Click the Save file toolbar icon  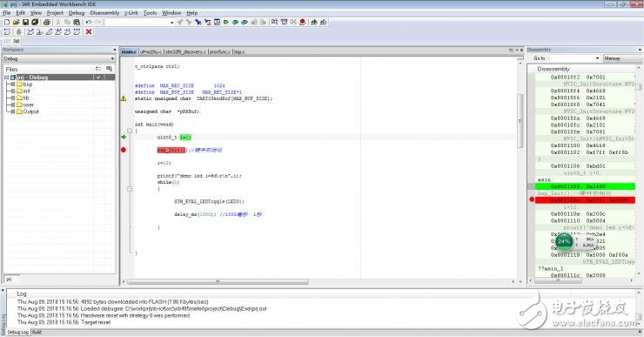point(25,22)
